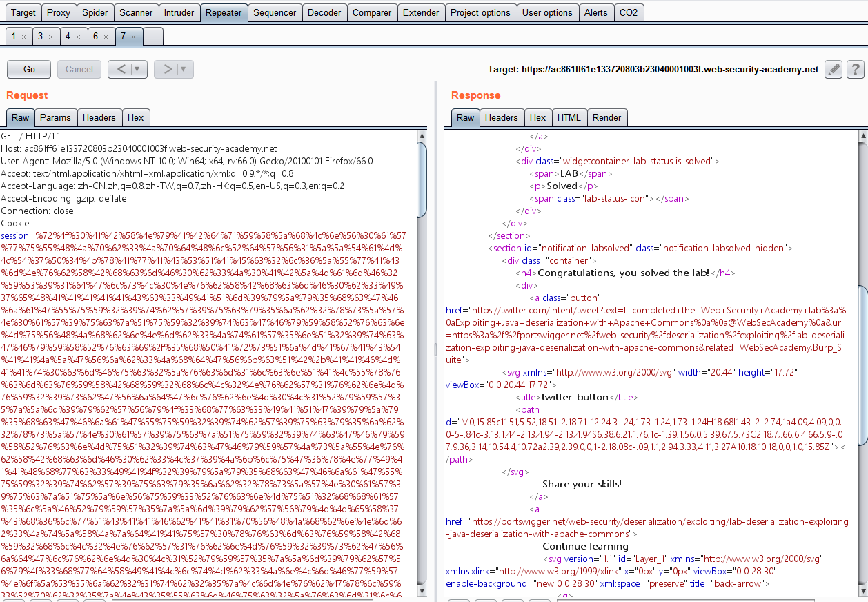
Task: Select Repeater request tab 4
Action: click(x=68, y=37)
